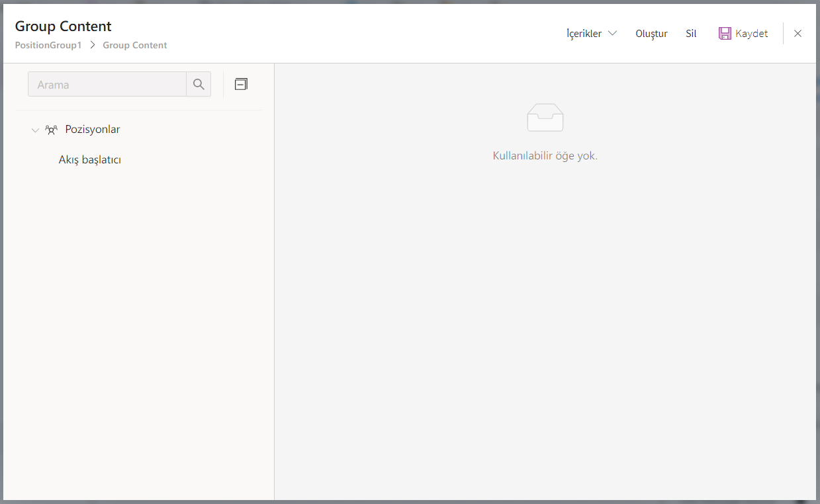Focus the Arama search field
820x504 pixels.
point(107,84)
